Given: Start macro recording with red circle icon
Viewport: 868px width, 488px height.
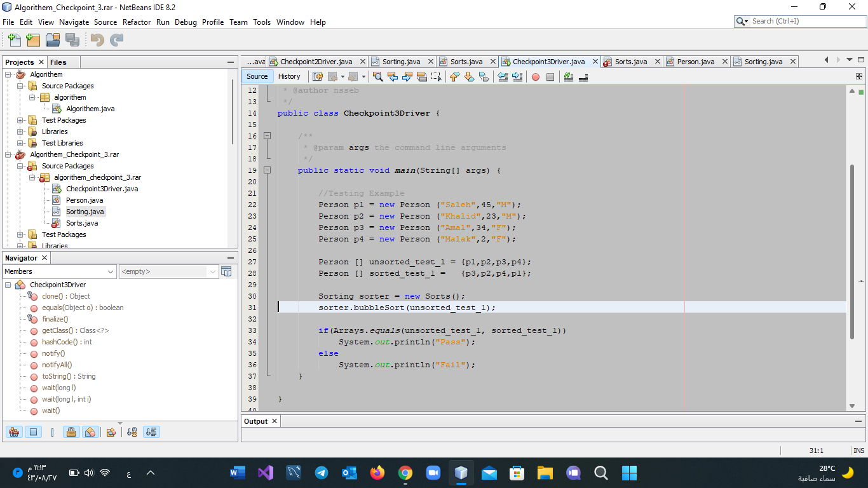Looking at the screenshot, I should point(535,77).
